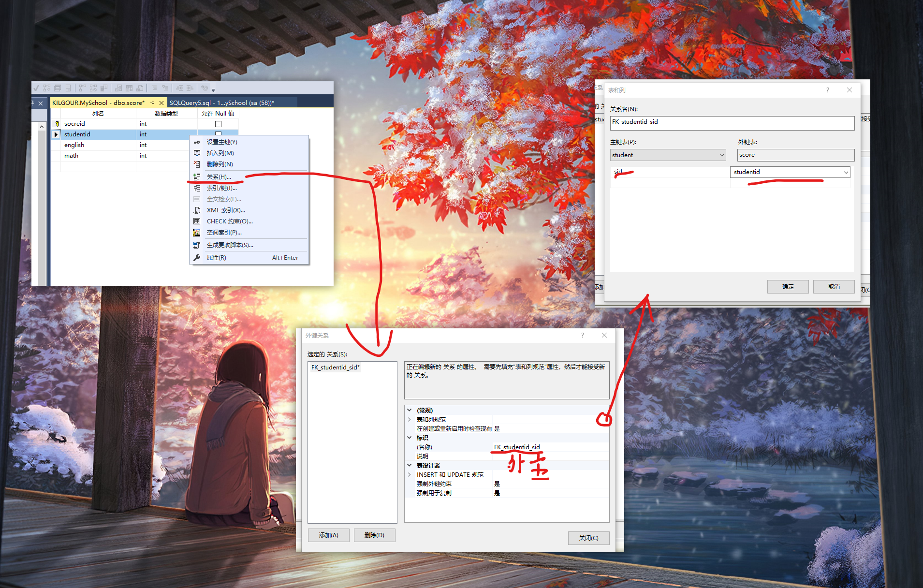The image size is (923, 588).
Task: Open studentid foreign key column dropdown
Action: (x=846, y=172)
